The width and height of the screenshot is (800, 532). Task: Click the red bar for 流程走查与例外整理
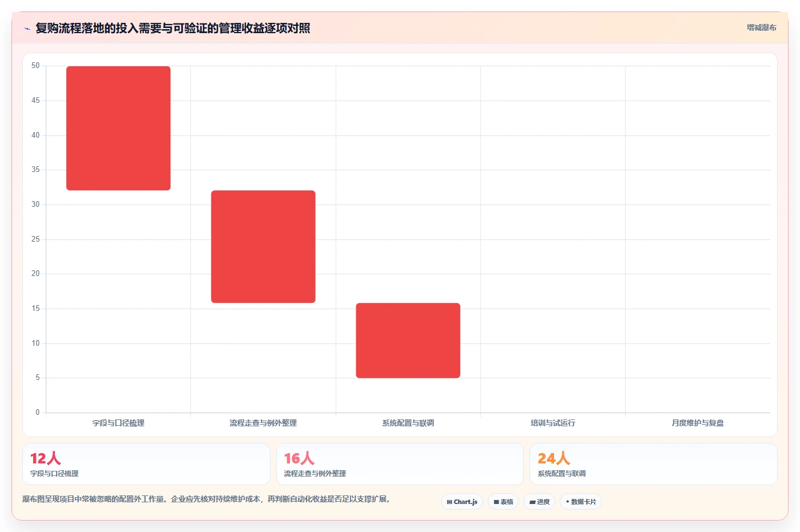[x=263, y=246]
